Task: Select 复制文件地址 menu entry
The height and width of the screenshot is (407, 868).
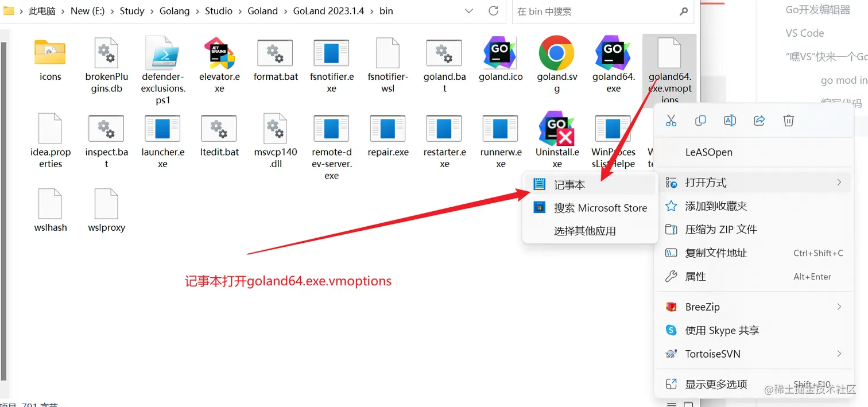Action: (753, 253)
